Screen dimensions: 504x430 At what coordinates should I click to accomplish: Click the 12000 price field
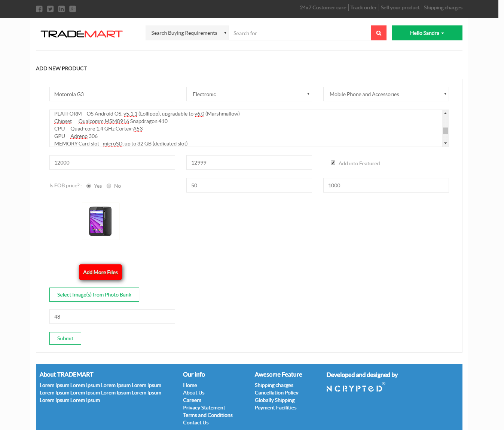[x=112, y=163]
